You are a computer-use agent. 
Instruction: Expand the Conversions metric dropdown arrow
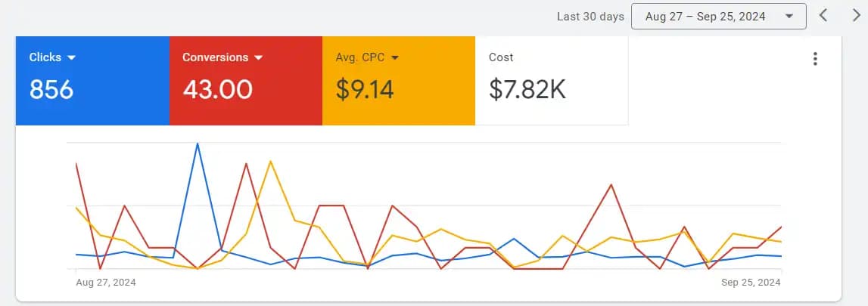click(x=259, y=57)
